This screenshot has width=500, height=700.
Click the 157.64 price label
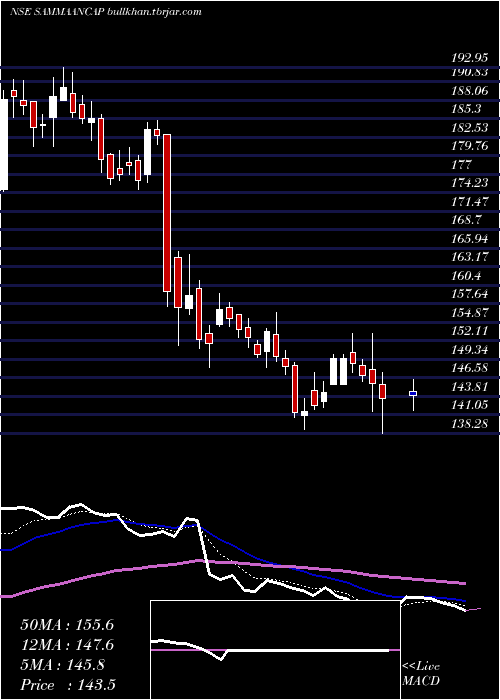[x=470, y=294]
